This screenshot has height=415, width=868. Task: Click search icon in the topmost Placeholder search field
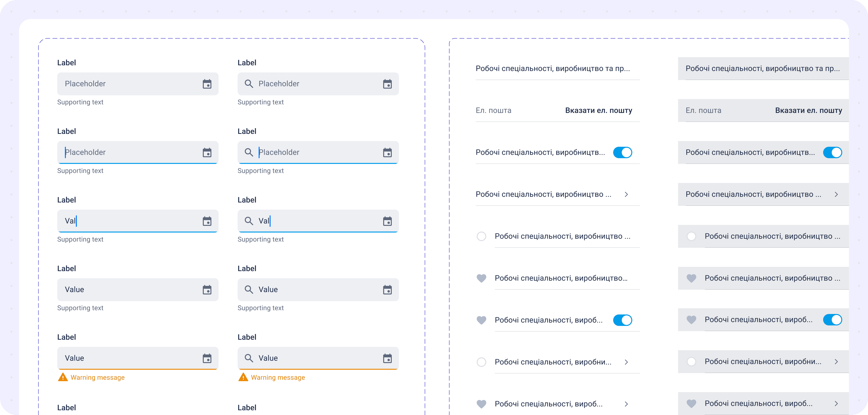(x=249, y=84)
